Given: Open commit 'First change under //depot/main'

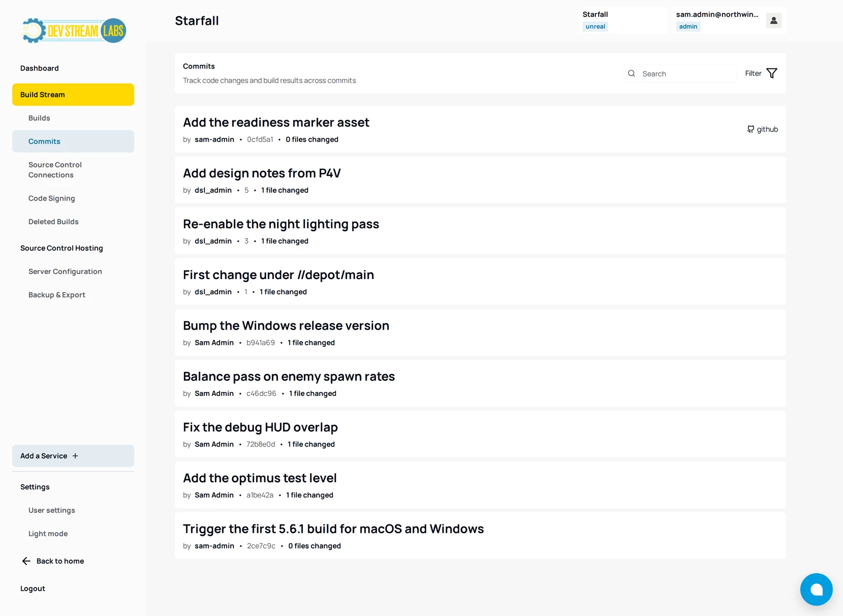Looking at the screenshot, I should 481,282.
